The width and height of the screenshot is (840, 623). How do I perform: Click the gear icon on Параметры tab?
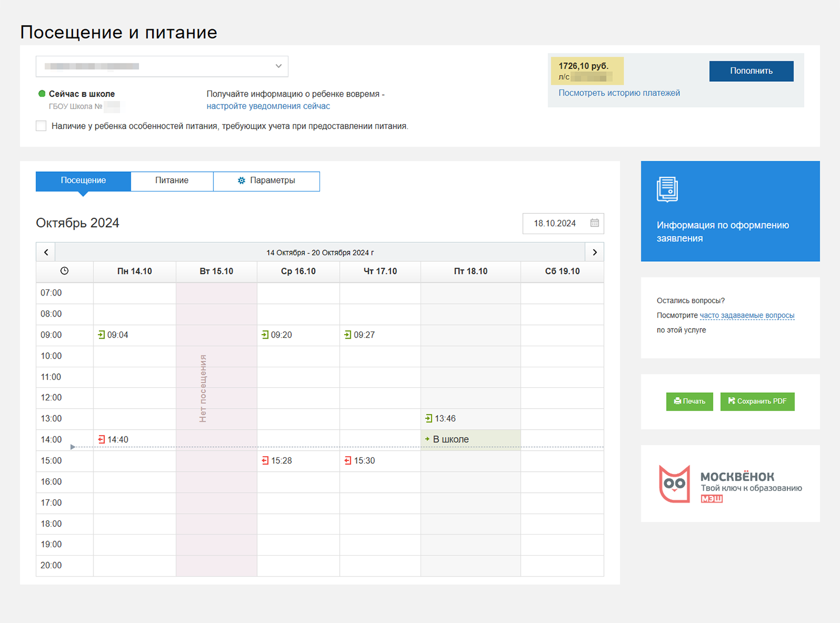click(241, 181)
